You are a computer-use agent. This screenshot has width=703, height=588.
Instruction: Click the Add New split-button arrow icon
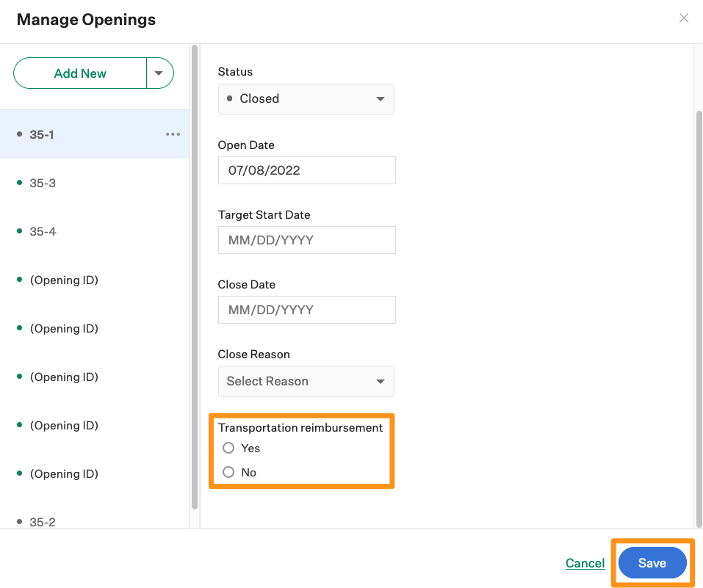pyautogui.click(x=159, y=73)
